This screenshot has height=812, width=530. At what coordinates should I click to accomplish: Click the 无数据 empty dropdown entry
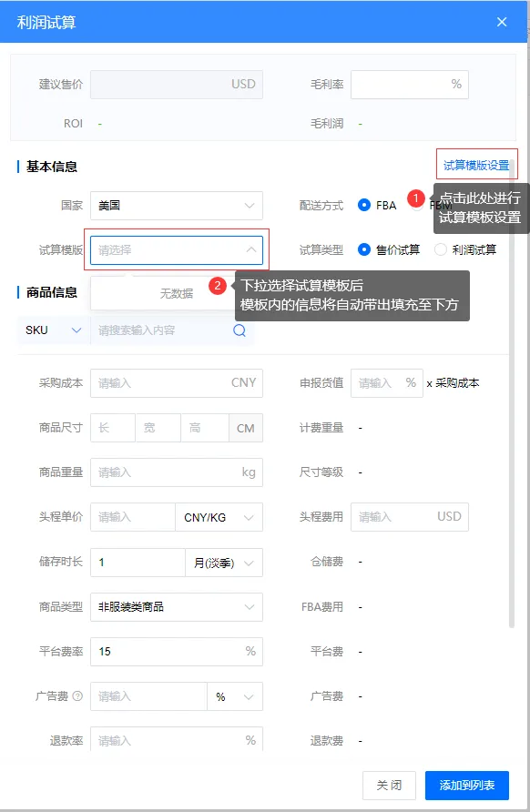pyautogui.click(x=176, y=294)
